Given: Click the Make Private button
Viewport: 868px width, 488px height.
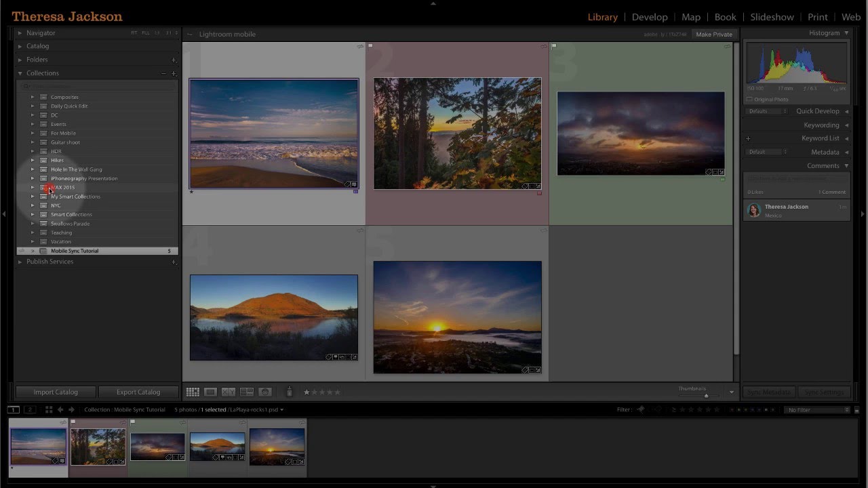Looking at the screenshot, I should coord(714,34).
